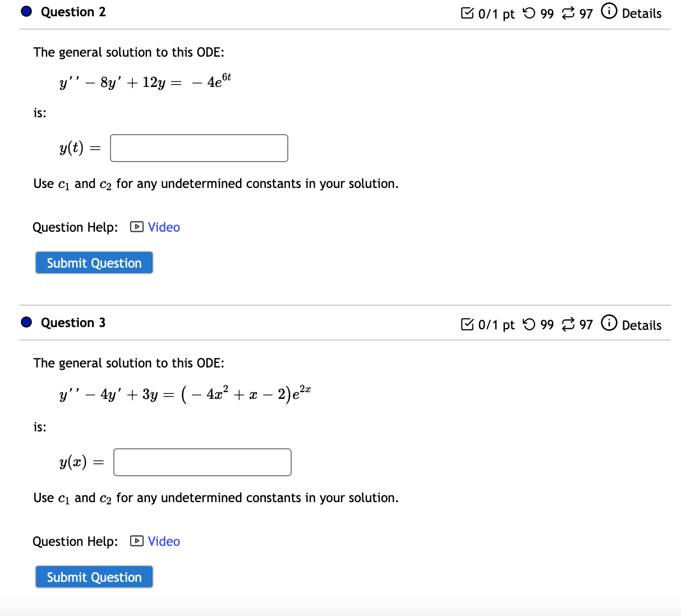
Task: Expand Question 3 Details text
Action: point(642,325)
